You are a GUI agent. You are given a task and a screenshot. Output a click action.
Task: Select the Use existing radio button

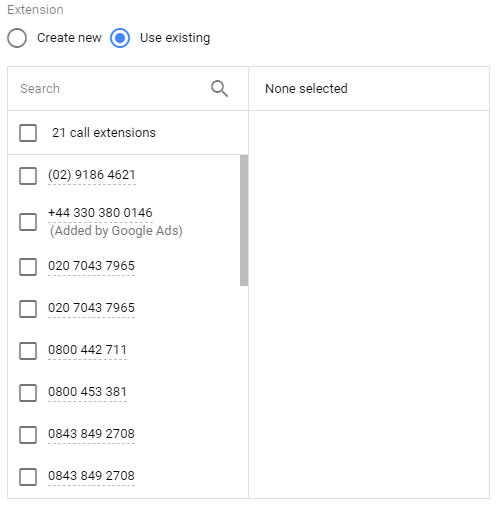[120, 38]
